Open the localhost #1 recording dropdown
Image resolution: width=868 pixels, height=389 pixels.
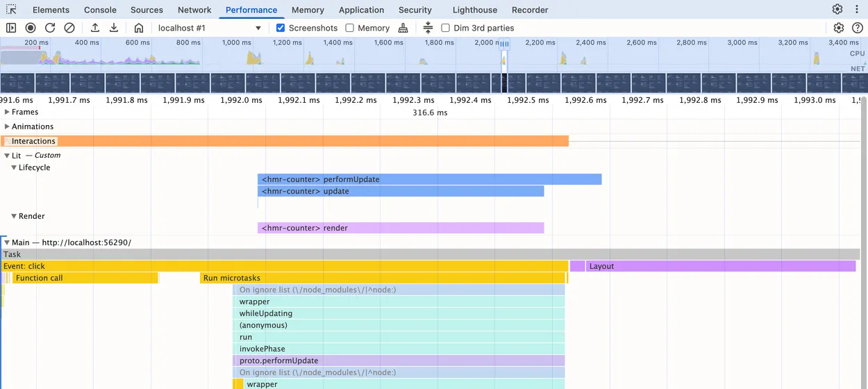pos(209,28)
